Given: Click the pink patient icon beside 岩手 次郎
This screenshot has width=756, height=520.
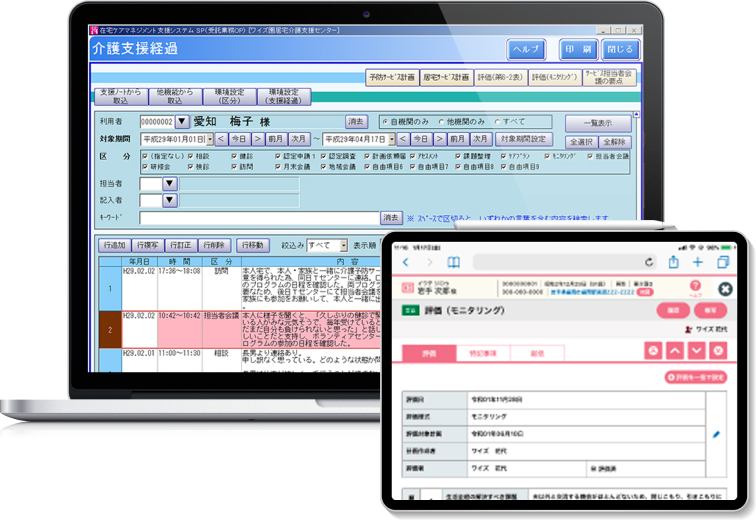Looking at the screenshot, I should 408,288.
